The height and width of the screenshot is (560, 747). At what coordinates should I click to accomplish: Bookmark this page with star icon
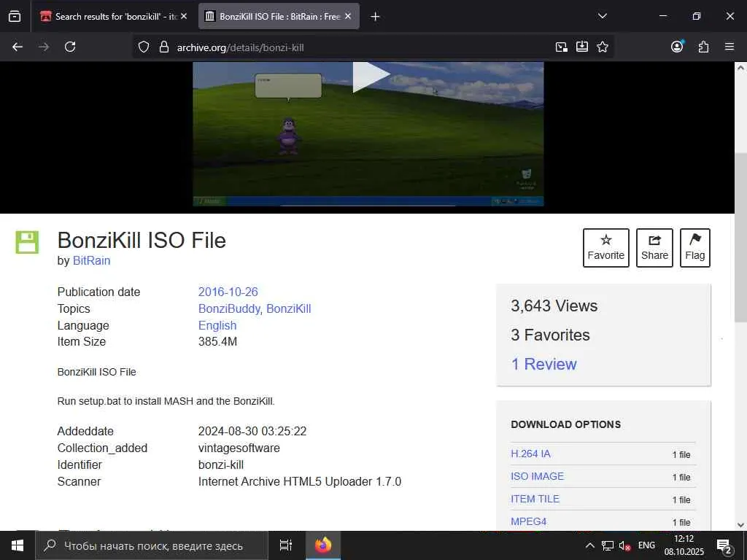pos(603,47)
